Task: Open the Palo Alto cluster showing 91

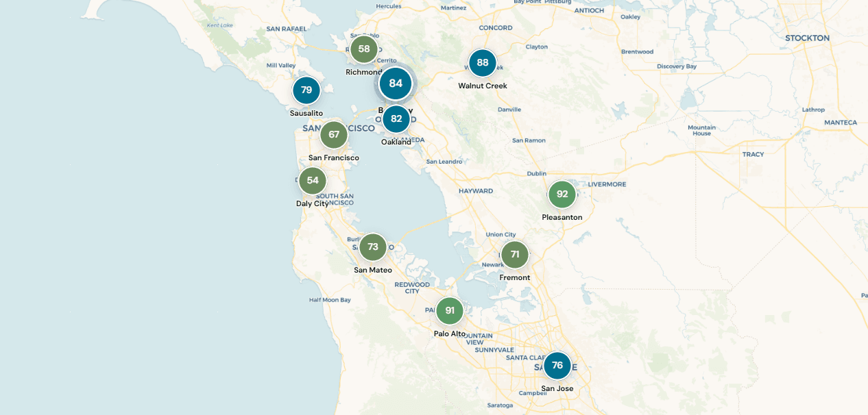Action: point(450,310)
